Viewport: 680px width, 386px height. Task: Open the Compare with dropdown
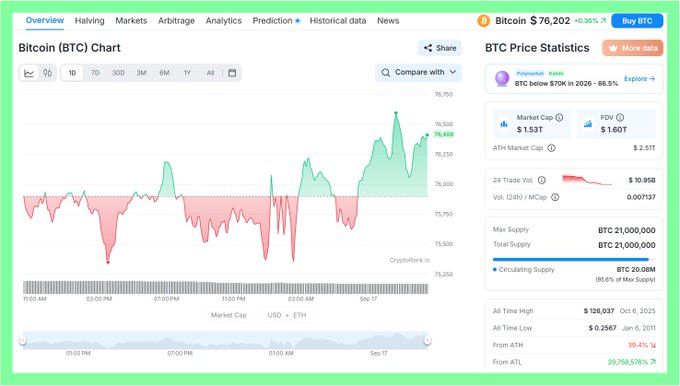pyautogui.click(x=418, y=72)
